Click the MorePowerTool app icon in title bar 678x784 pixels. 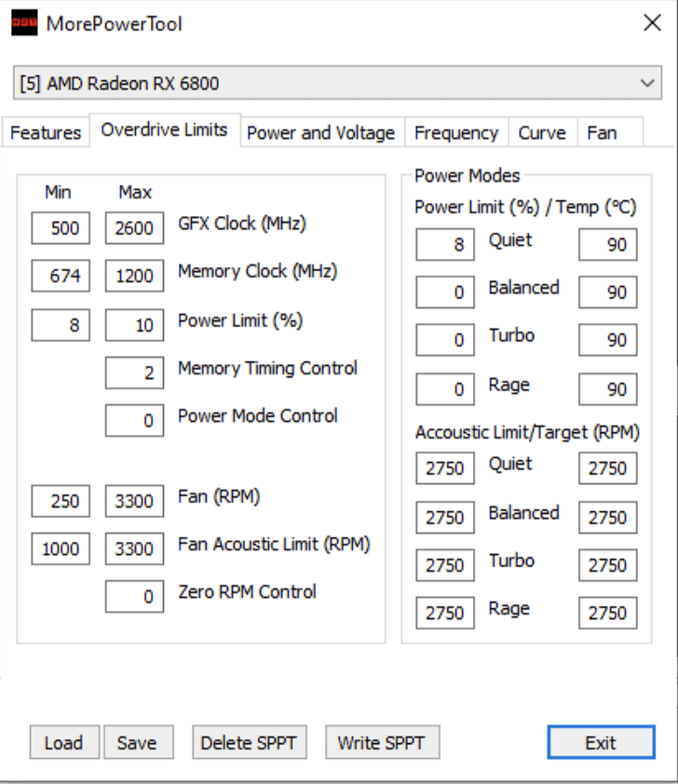pos(24,23)
